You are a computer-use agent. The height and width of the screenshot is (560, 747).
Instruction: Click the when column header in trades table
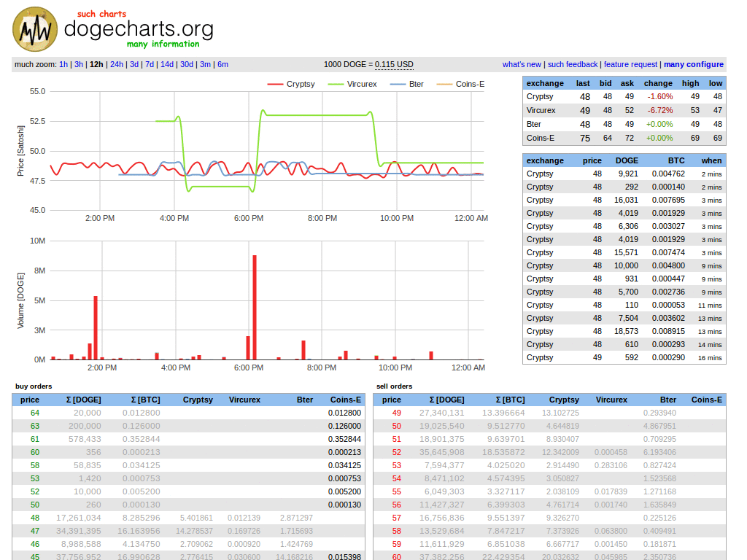tap(711, 161)
